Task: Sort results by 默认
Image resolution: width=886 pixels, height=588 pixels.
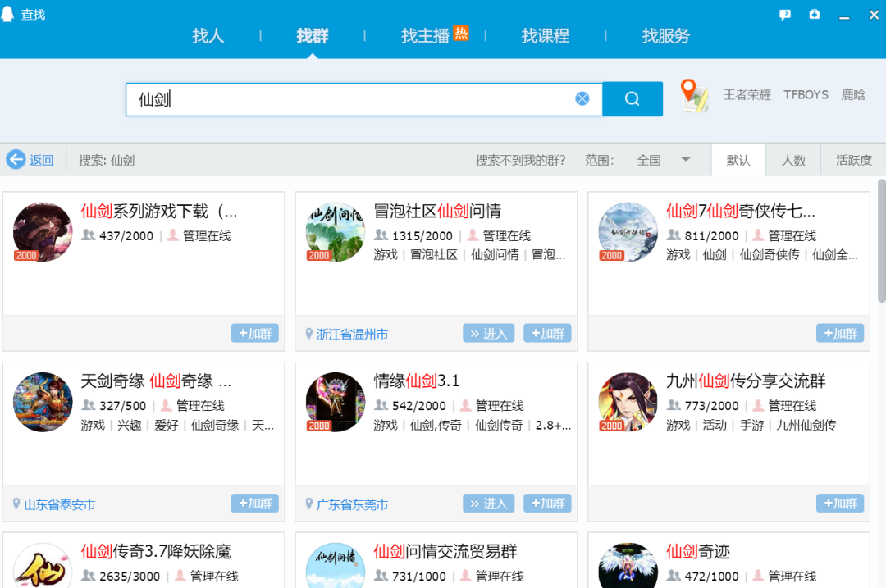Action: pos(738,161)
